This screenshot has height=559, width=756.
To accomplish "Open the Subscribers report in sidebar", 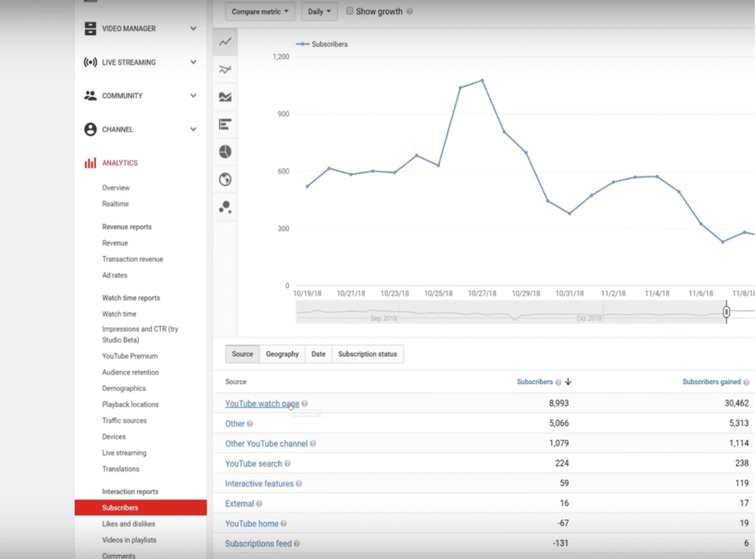I will click(x=140, y=508).
